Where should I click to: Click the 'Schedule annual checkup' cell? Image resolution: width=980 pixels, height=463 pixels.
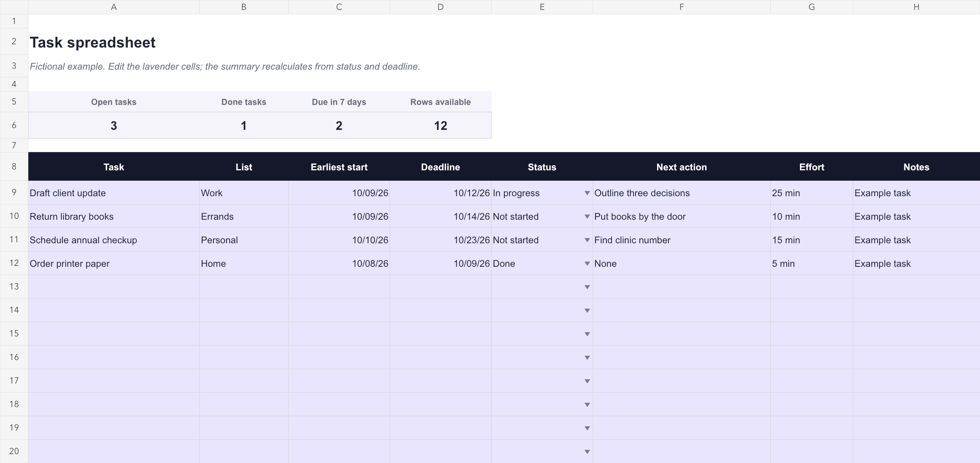[114, 240]
